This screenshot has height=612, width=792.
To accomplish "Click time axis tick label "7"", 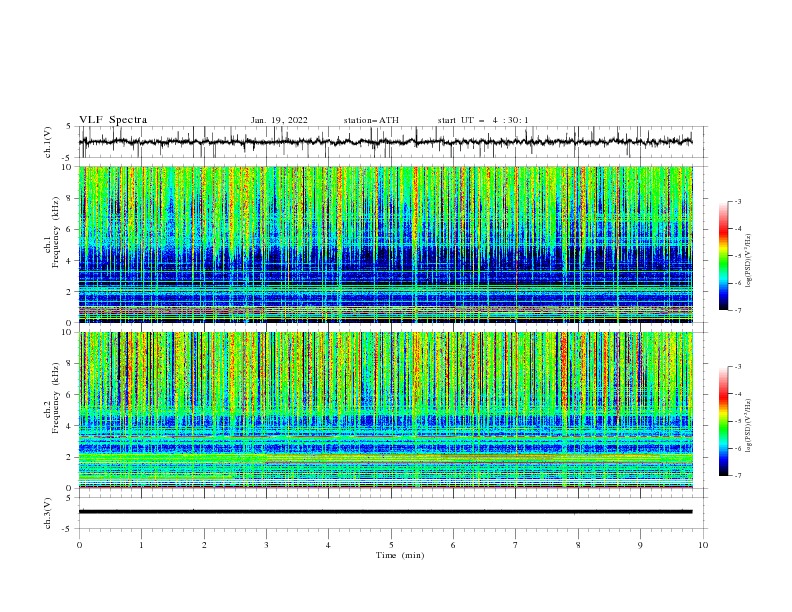I will (x=516, y=545).
